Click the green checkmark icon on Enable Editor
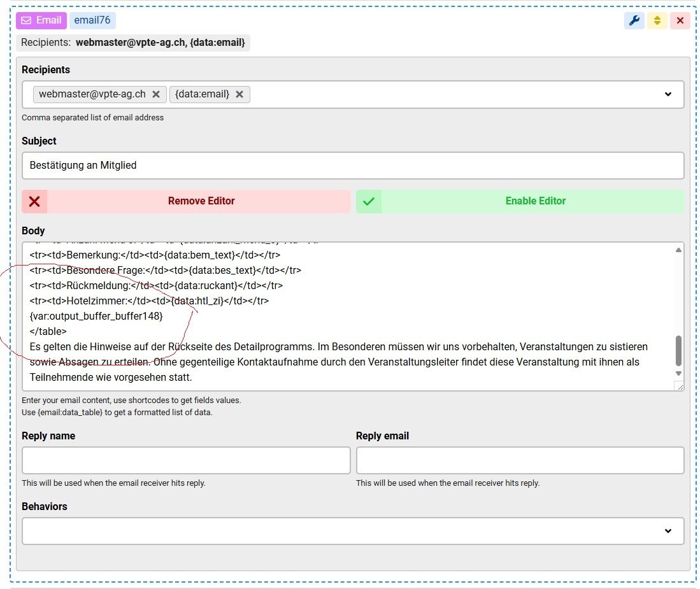The height and width of the screenshot is (589, 700). point(369,201)
